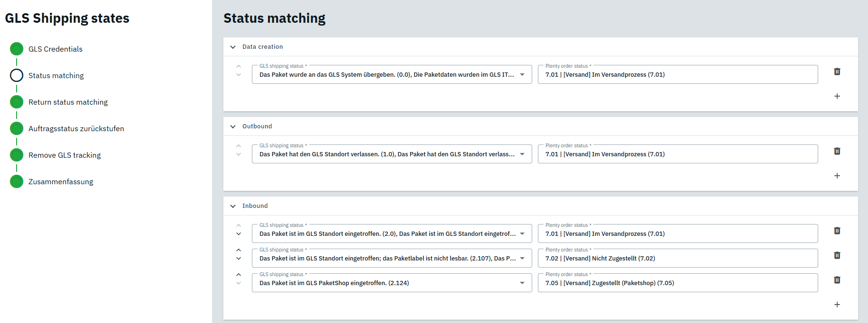Viewport: 868px width, 323px height.
Task: Move the Paketlabel nicht lesbar row down
Action: [x=239, y=259]
